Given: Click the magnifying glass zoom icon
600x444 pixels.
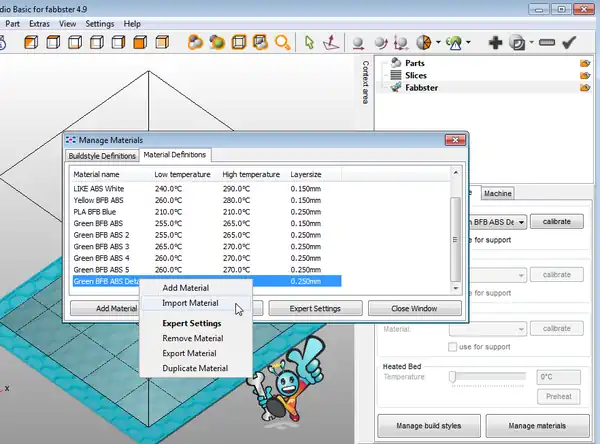Looking at the screenshot, I should tap(282, 43).
